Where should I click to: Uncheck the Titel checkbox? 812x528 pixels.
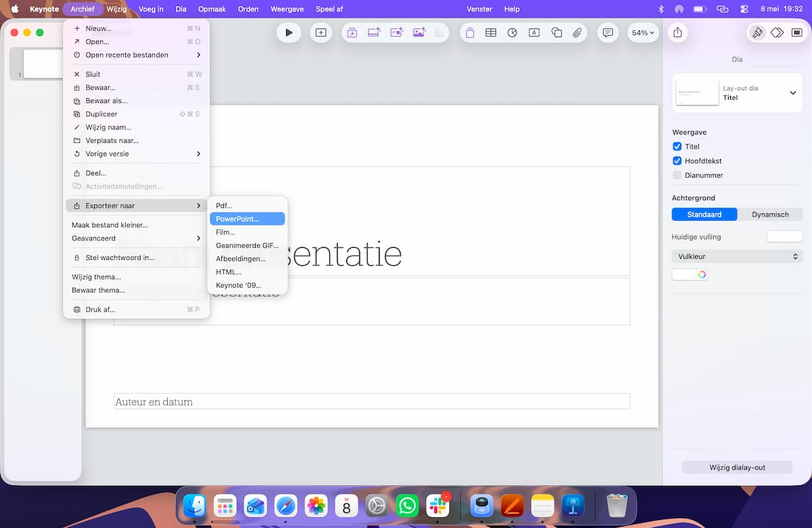click(677, 146)
